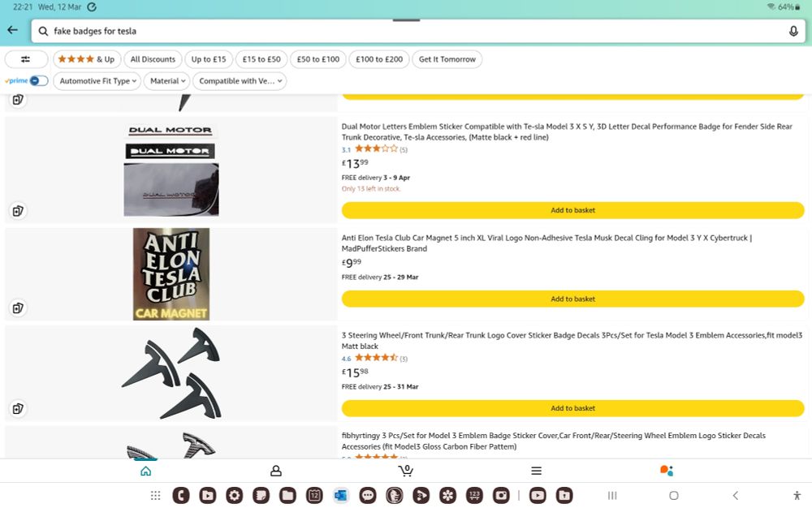812x508 pixels.
Task: Open the Calendar app in taskbar
Action: pos(314,496)
